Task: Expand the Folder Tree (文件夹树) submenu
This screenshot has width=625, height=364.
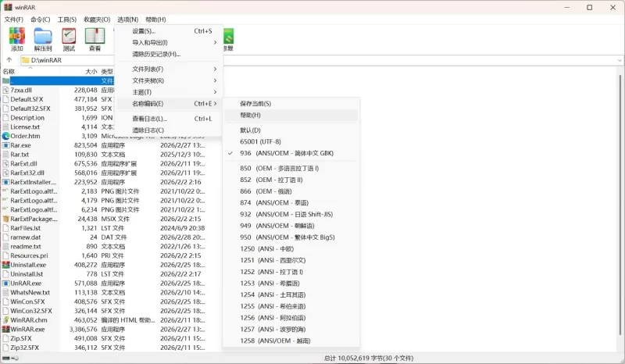Action: point(169,80)
